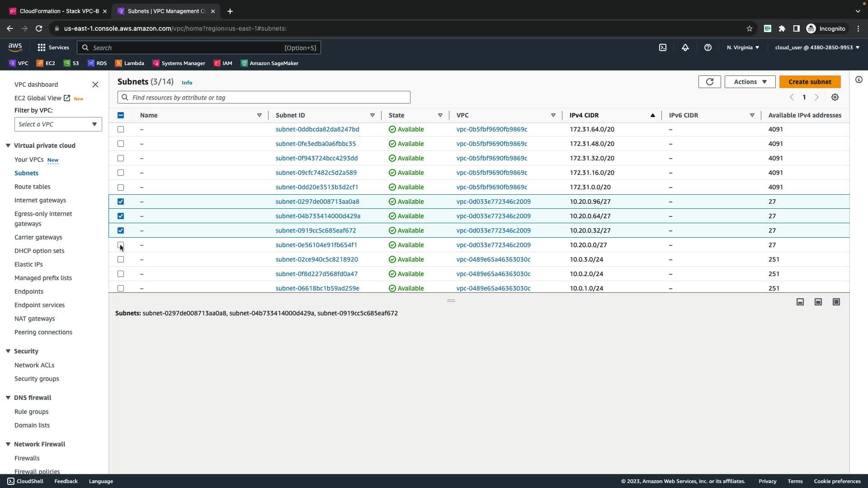
Task: Switch to the CloudFormation Stack VPC-B tab
Action: pyautogui.click(x=59, y=11)
